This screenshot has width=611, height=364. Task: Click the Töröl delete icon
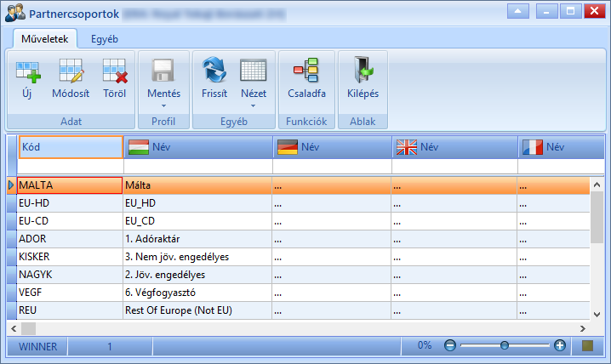coord(115,71)
